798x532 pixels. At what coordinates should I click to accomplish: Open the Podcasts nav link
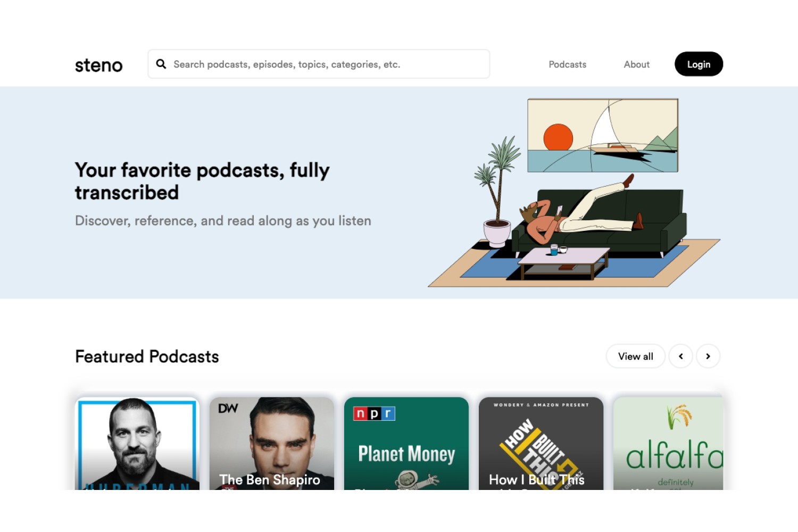(x=567, y=64)
